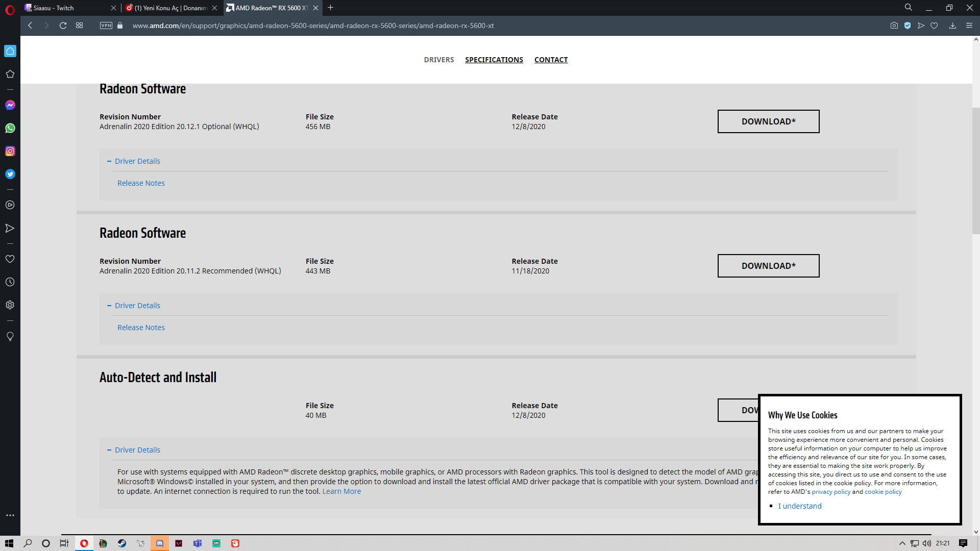The width and height of the screenshot is (980, 551).
Task: Open League of Legends from taskbar
Action: tap(103, 543)
